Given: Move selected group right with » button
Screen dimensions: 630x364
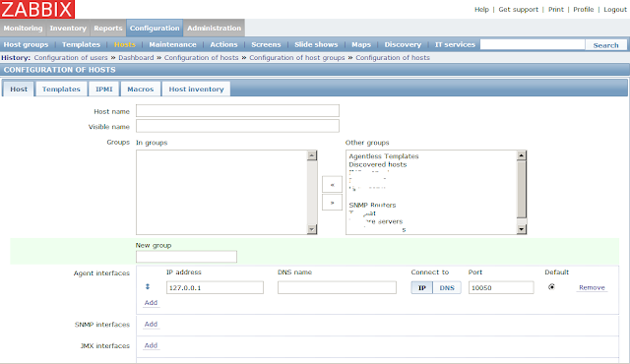Looking at the screenshot, I should [332, 203].
